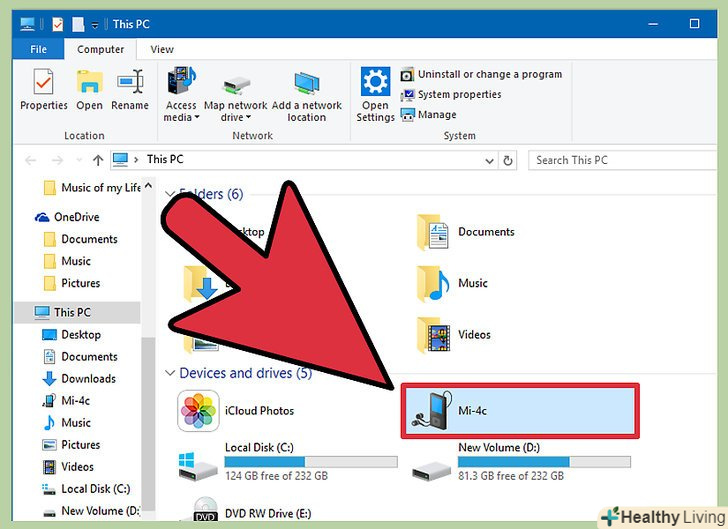Screen dimensions: 728x529
Task: Open the address bar history dropdown
Action: point(489,161)
